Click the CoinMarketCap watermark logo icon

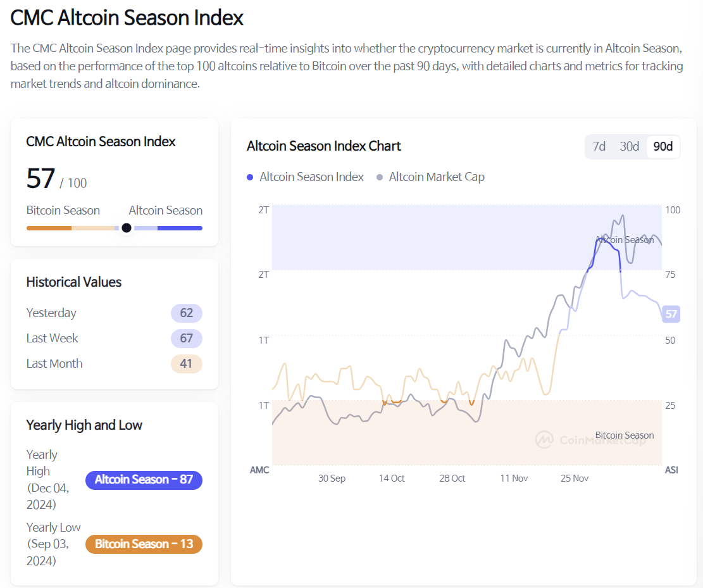[x=544, y=440]
